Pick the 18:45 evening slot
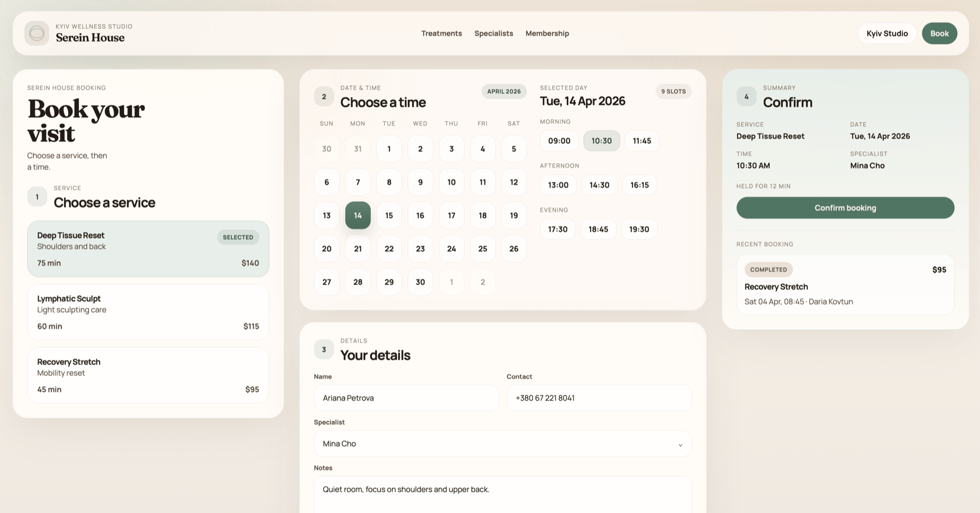 tap(598, 229)
